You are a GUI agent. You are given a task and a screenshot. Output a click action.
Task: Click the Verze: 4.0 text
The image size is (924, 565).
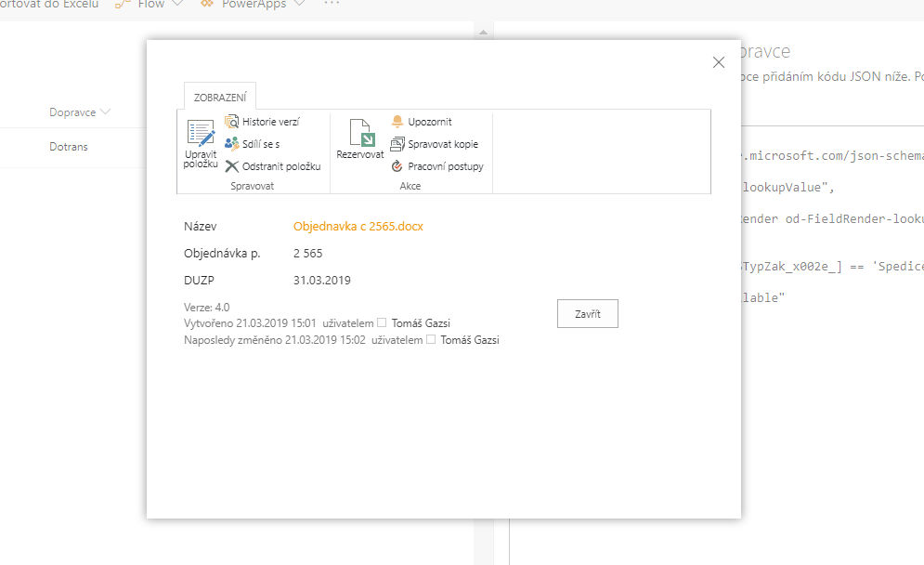(x=207, y=308)
